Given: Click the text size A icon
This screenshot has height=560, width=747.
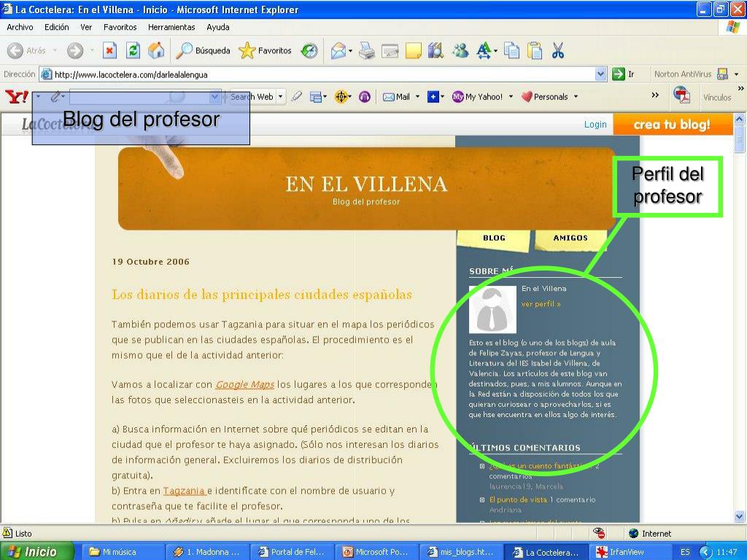Looking at the screenshot, I should click(484, 50).
